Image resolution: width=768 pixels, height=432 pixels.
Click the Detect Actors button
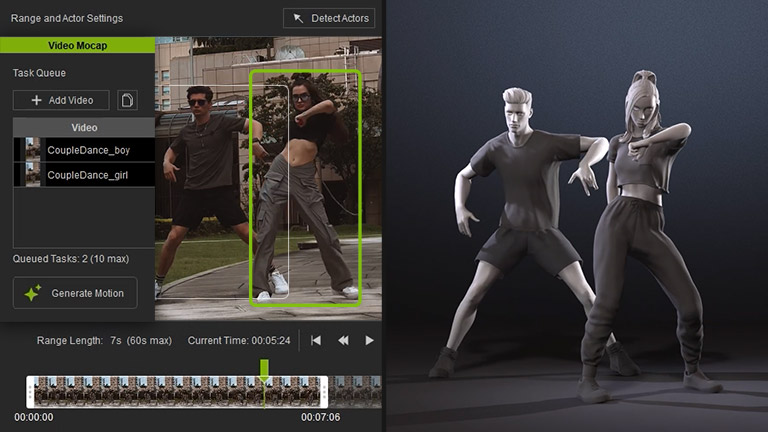328,18
